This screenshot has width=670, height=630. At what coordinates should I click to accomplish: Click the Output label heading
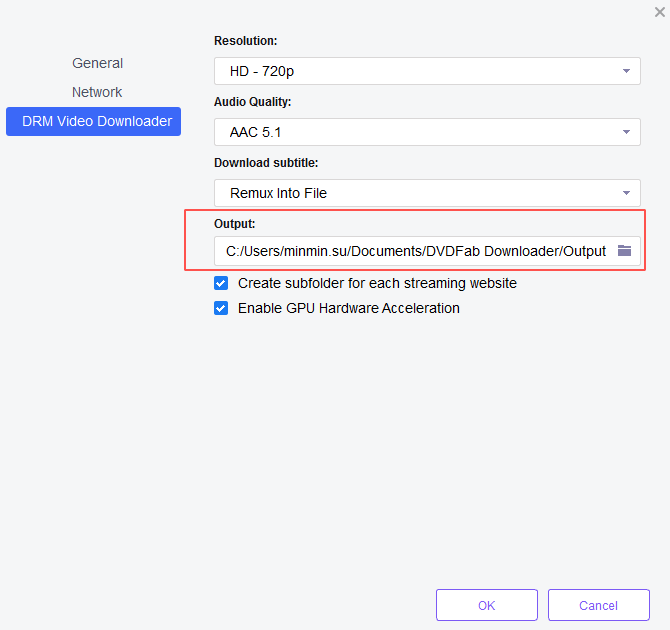[235, 224]
